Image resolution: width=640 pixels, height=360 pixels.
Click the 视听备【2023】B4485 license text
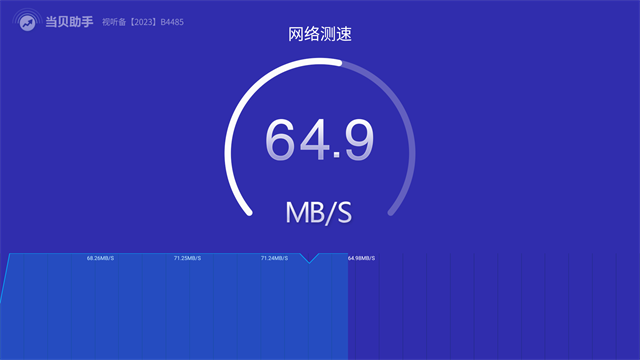pyautogui.click(x=143, y=22)
